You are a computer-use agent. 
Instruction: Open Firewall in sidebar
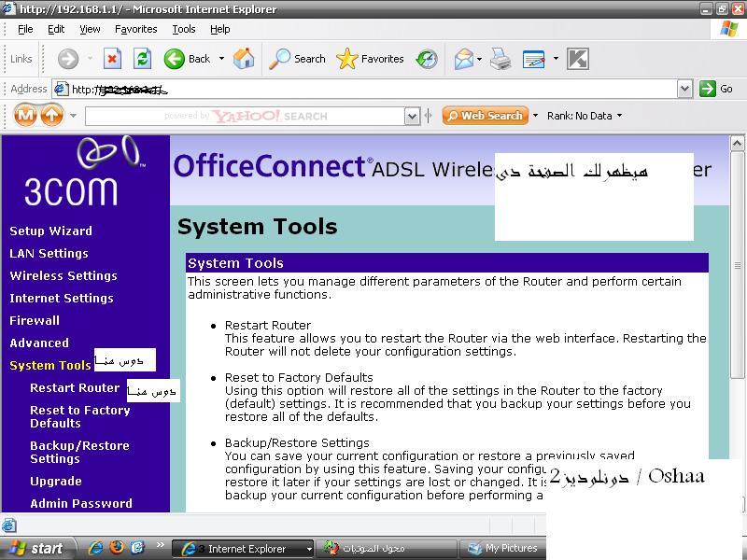click(x=35, y=320)
